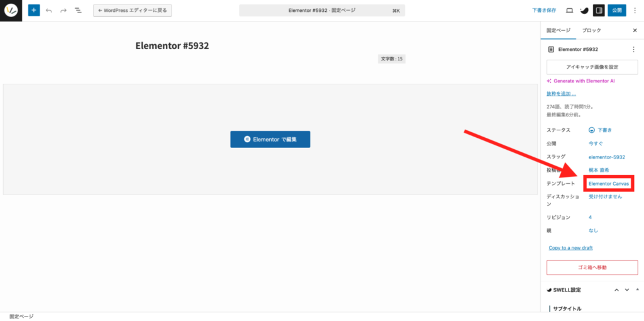Move SWELL設定 panel up arrow

(616, 290)
